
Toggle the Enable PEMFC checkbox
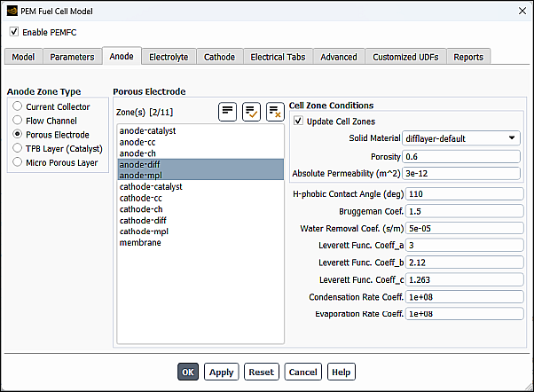click(14, 32)
